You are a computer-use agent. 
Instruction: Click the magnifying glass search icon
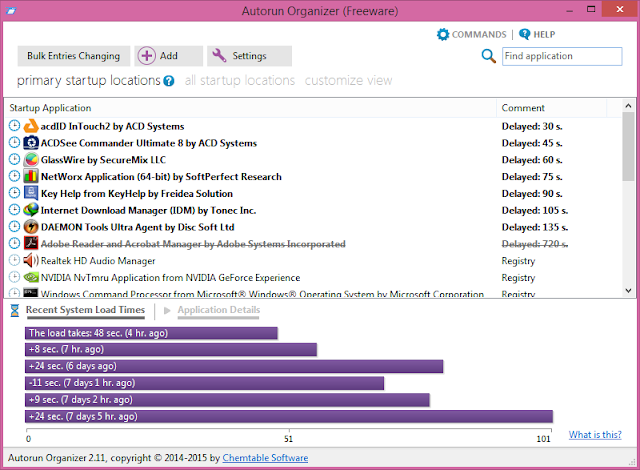(488, 56)
